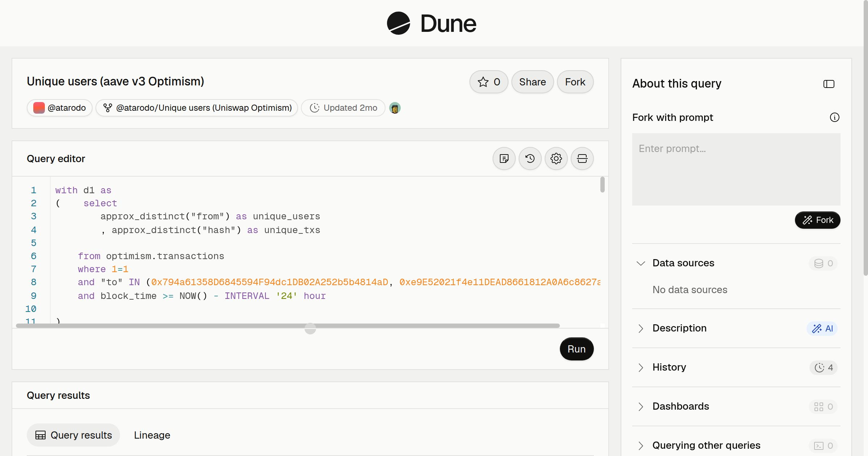Click the History count badge showing 4
This screenshot has width=868, height=456.
[x=824, y=368]
